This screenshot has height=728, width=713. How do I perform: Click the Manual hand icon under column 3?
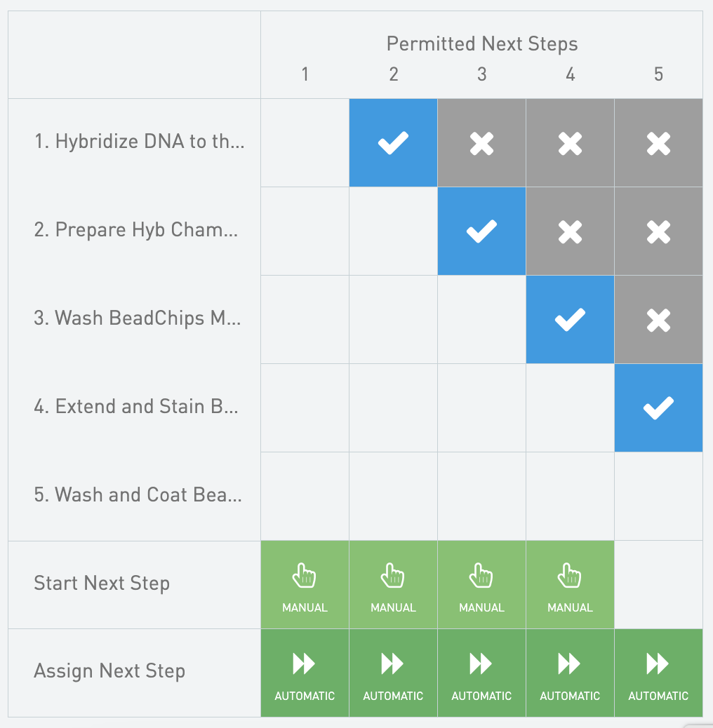[x=481, y=577]
